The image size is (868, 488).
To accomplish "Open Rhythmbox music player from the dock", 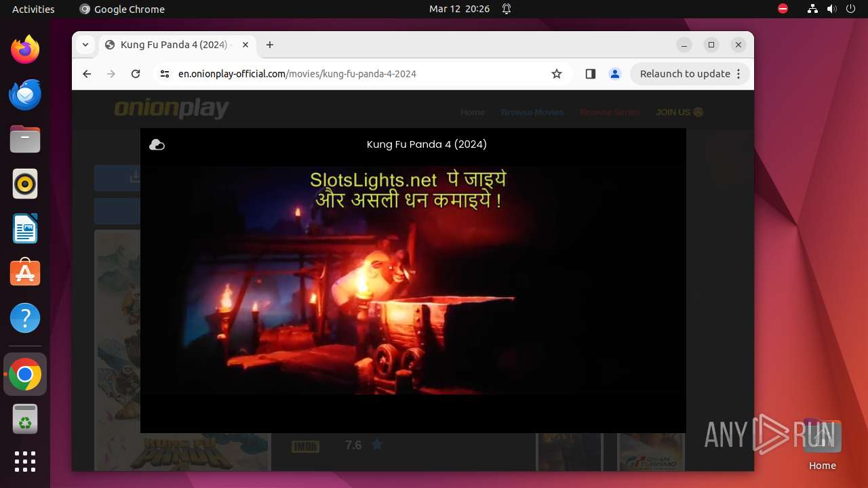I will tap(25, 184).
